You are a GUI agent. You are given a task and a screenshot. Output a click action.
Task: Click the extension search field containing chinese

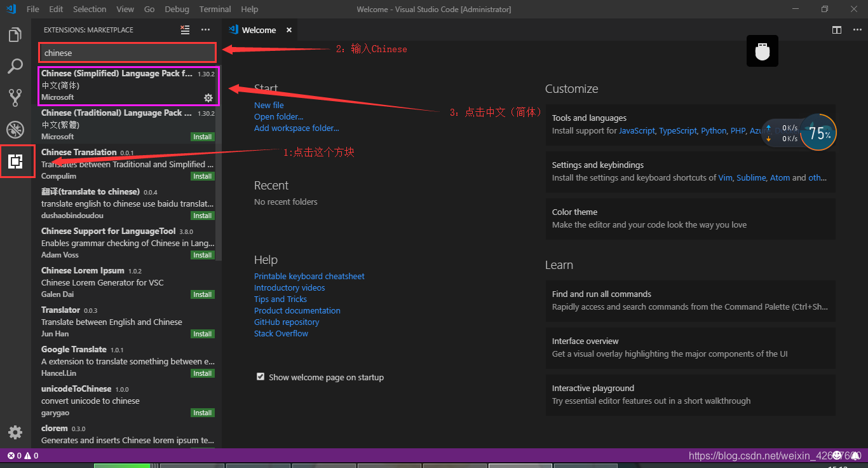[x=128, y=53]
